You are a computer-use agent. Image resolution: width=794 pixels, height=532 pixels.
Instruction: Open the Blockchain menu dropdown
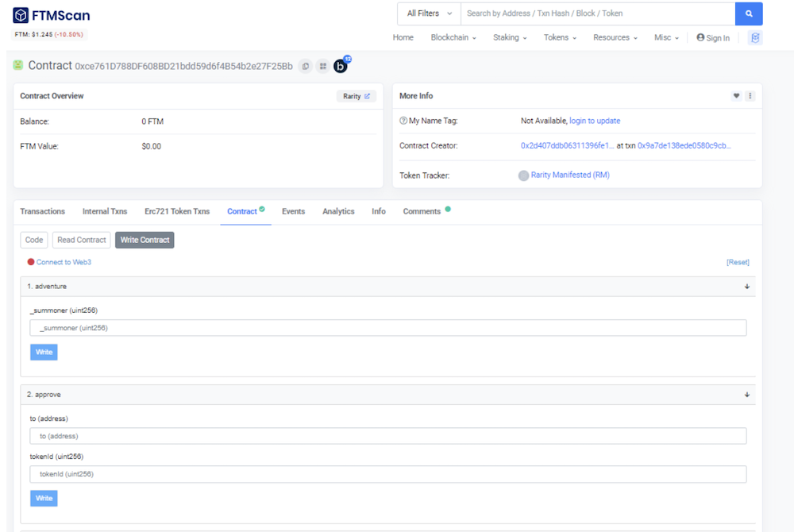point(453,37)
